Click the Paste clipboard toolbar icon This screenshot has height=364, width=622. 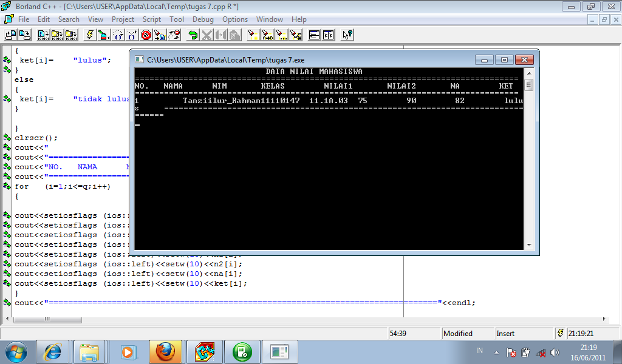pos(235,35)
